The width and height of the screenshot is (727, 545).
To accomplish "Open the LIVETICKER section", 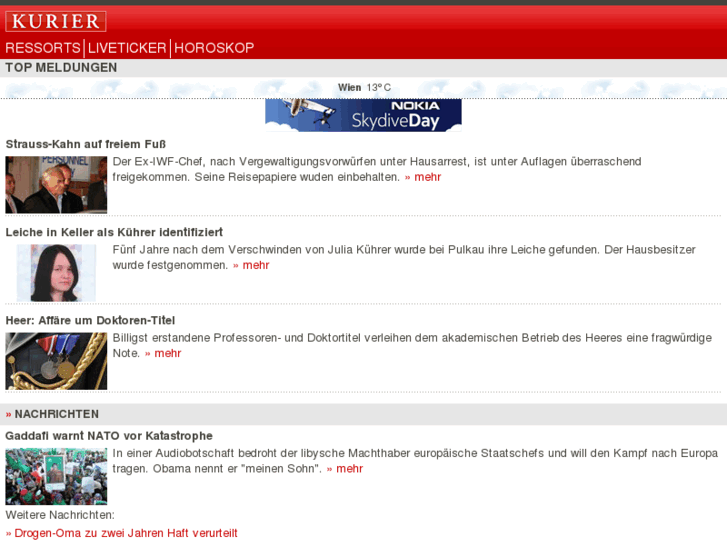I will point(127,48).
